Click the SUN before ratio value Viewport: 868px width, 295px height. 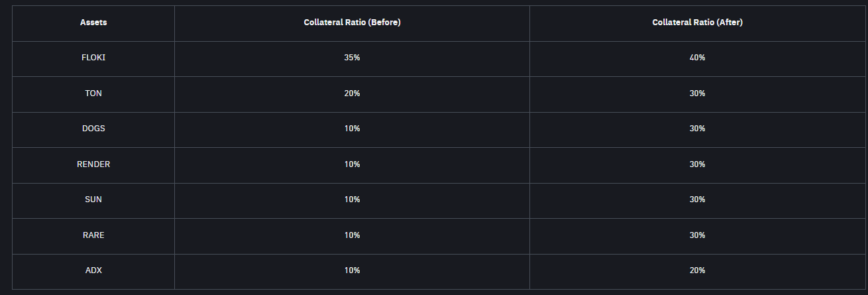pos(352,200)
